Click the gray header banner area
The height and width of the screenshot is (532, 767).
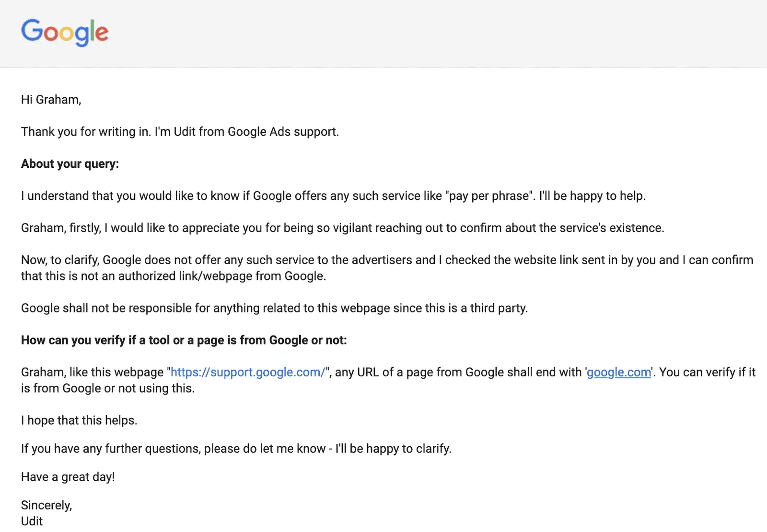[383, 34]
